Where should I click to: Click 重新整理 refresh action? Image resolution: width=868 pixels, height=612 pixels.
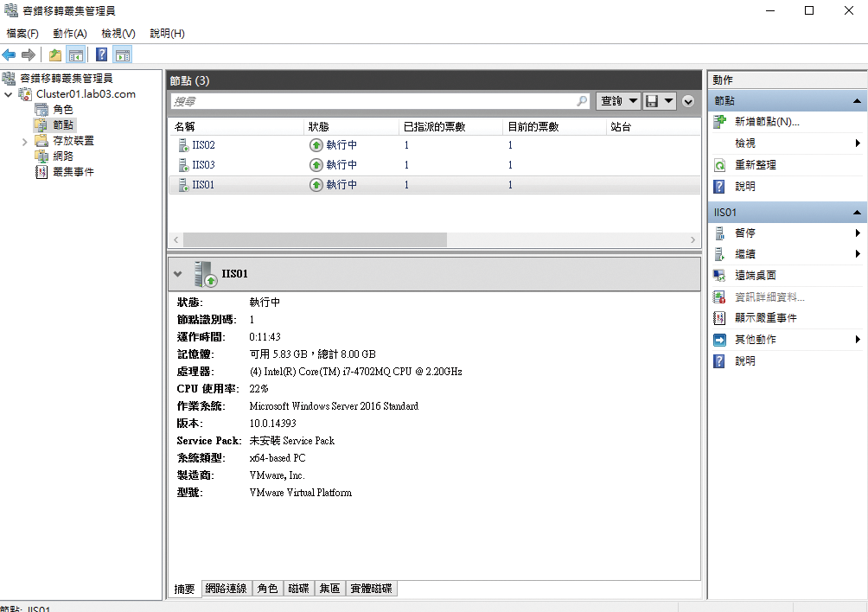(x=755, y=165)
